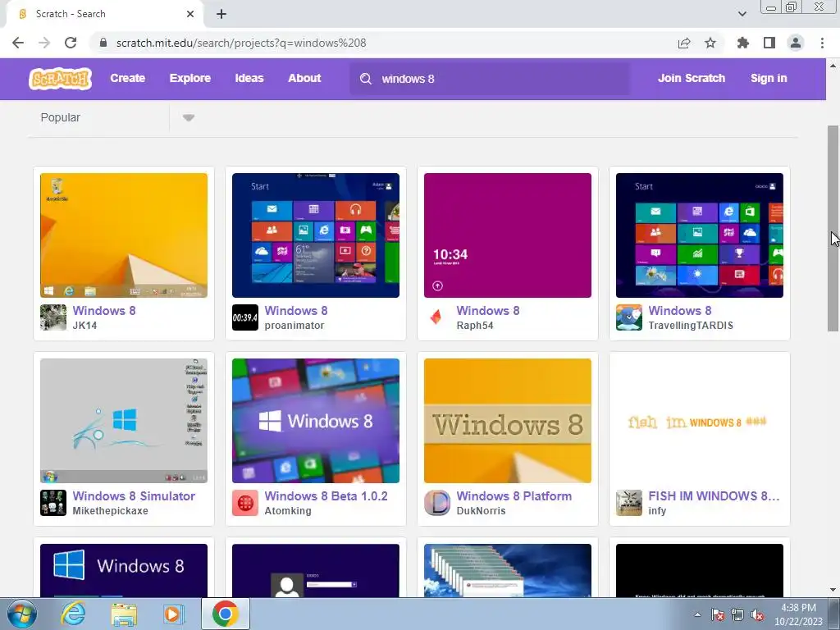The height and width of the screenshot is (630, 840).
Task: Click username TravellingTARDIS
Action: (x=691, y=325)
